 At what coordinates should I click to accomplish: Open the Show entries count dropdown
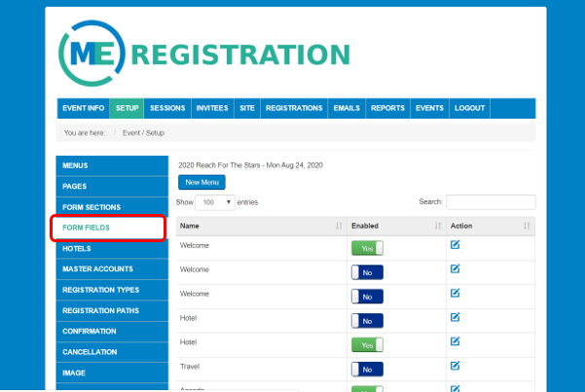click(x=215, y=202)
